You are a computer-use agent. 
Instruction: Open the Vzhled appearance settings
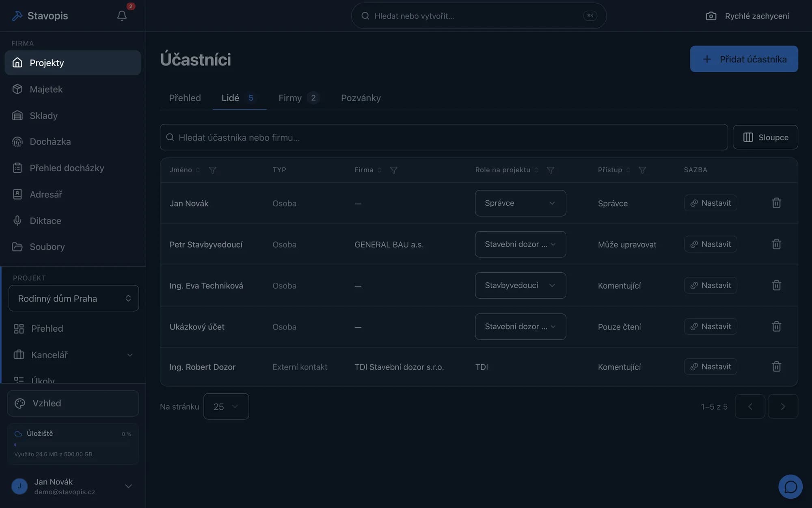tap(73, 403)
